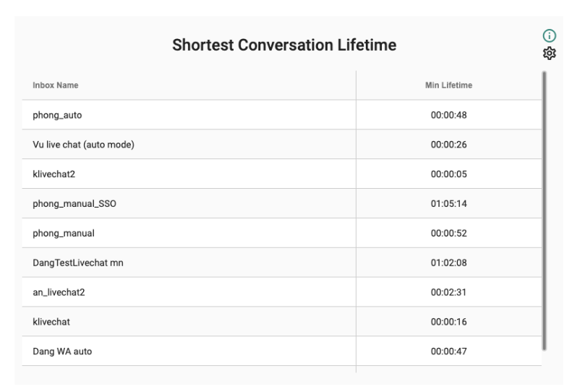The height and width of the screenshot is (392, 564).
Task: Select the Vu live chat (auto mode) row
Action: pyautogui.click(x=282, y=145)
